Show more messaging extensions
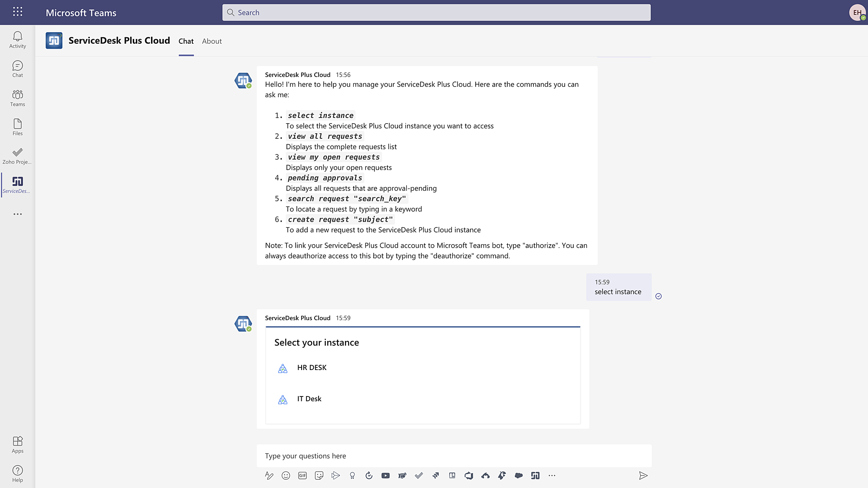Screen dimensions: 868x488 (x=552, y=475)
